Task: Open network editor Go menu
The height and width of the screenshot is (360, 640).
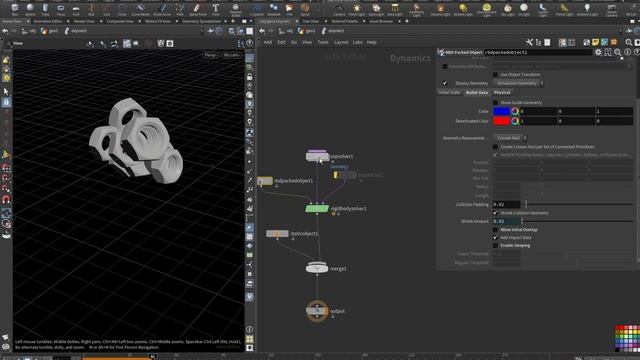Action: [x=294, y=42]
